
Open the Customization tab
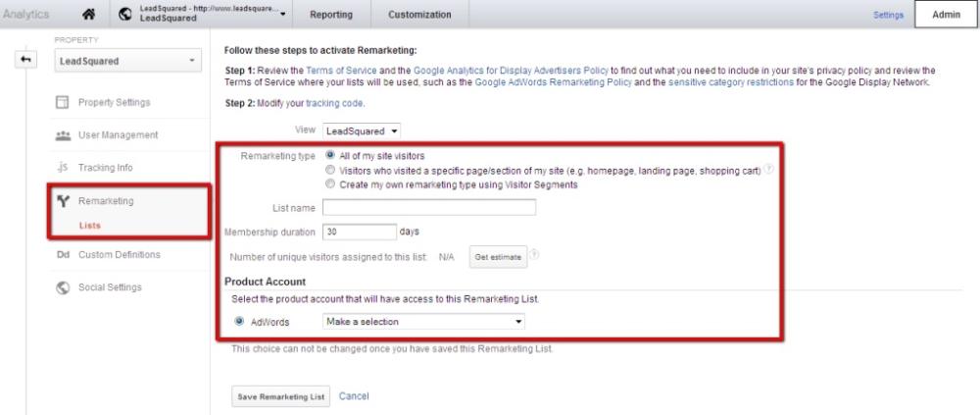point(419,15)
